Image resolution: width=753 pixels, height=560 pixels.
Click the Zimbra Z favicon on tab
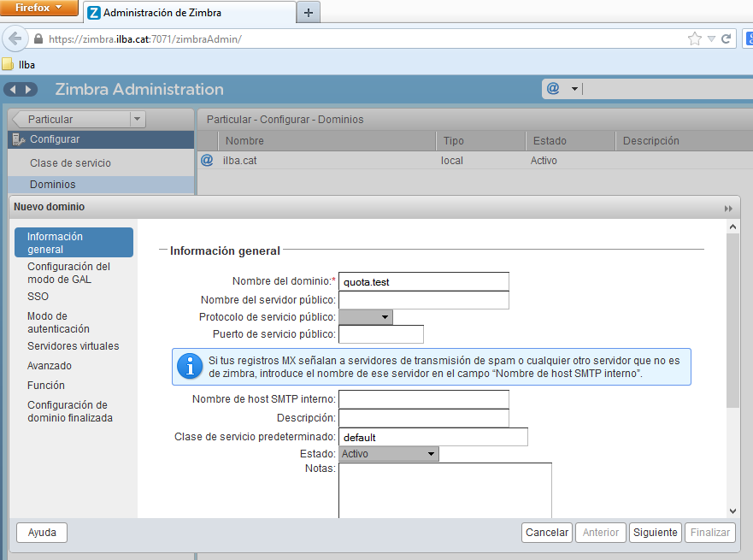tap(95, 13)
